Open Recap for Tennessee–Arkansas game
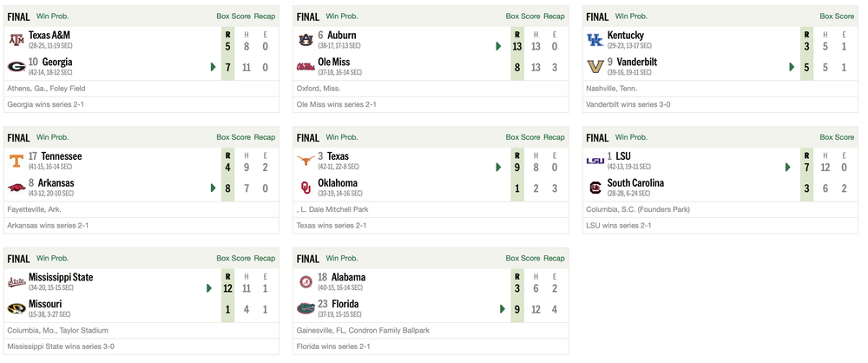Image resolution: width=868 pixels, height=363 pixels. 265,137
